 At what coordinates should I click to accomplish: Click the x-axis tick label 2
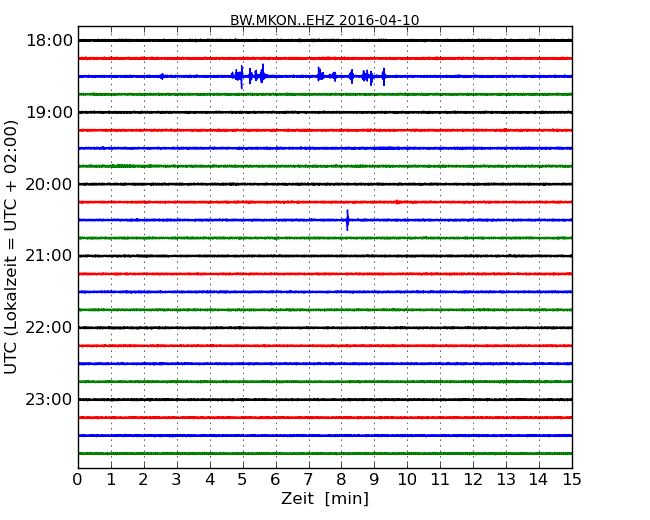[143, 480]
